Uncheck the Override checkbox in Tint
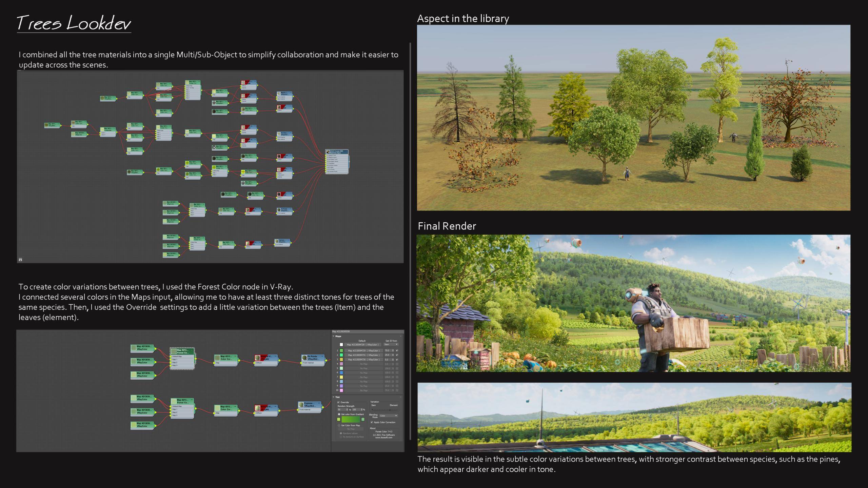This screenshot has height=488, width=868. pyautogui.click(x=338, y=402)
